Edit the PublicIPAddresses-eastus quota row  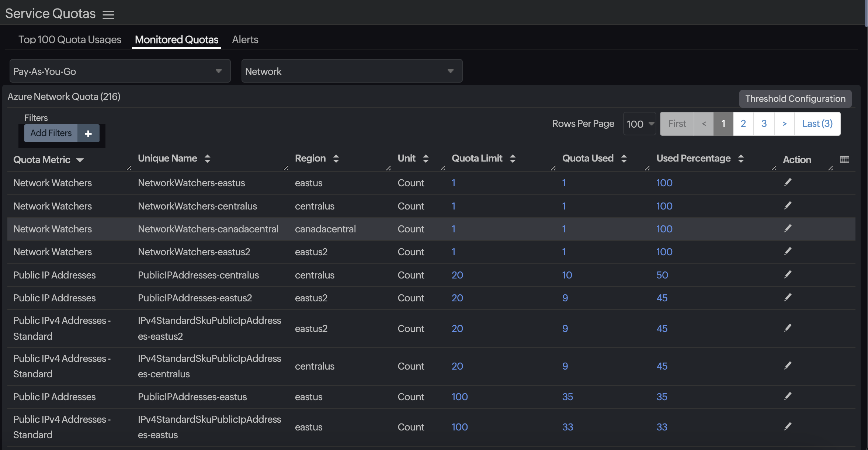coord(788,396)
